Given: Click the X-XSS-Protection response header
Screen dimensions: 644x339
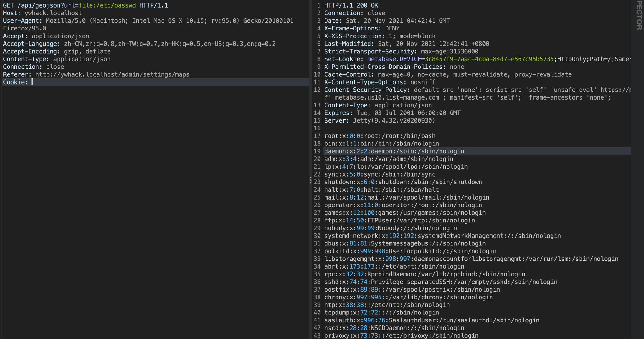Looking at the screenshot, I should pos(380,36).
